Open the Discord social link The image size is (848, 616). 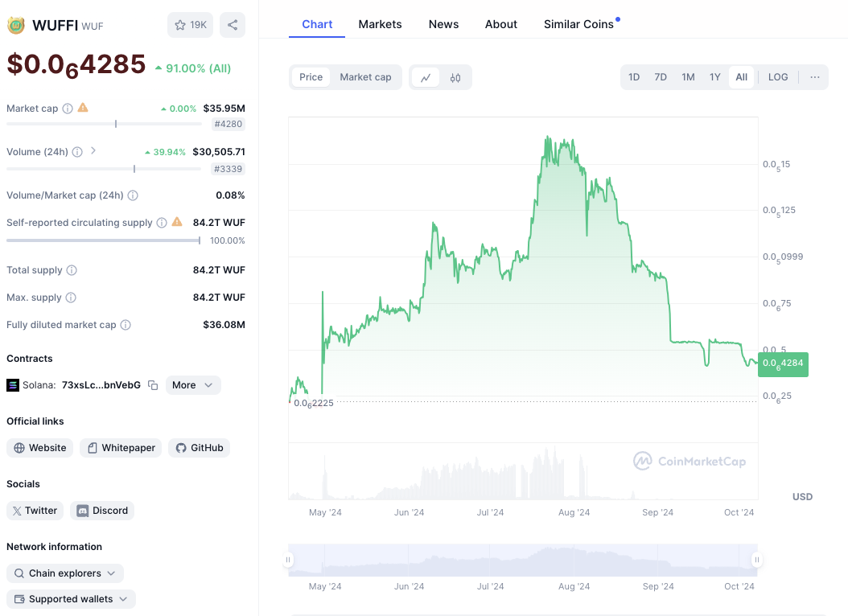(x=102, y=511)
